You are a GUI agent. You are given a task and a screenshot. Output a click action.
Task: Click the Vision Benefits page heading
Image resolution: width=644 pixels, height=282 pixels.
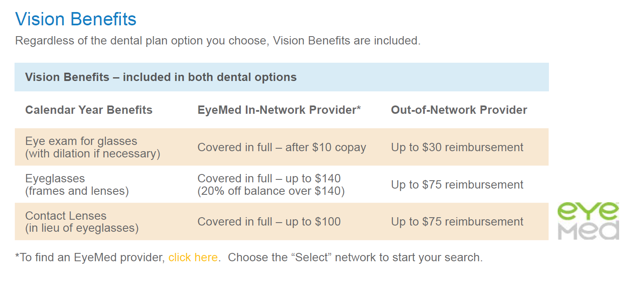click(x=76, y=19)
